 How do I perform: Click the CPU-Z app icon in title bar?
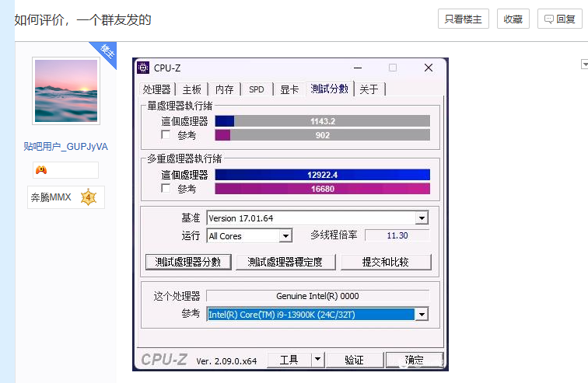coord(143,68)
